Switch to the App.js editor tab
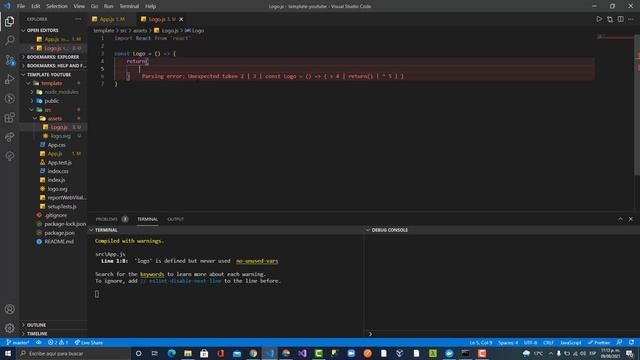The width and height of the screenshot is (640, 360). (x=111, y=19)
